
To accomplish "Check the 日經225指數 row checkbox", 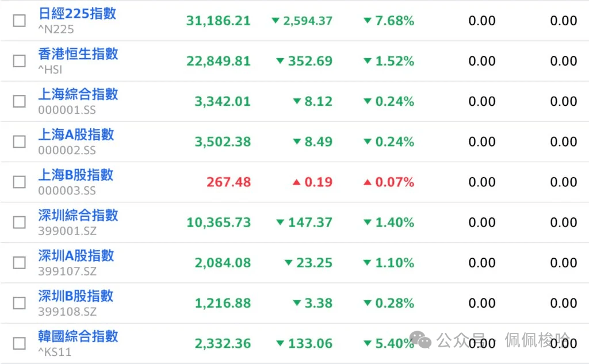I will point(19,21).
